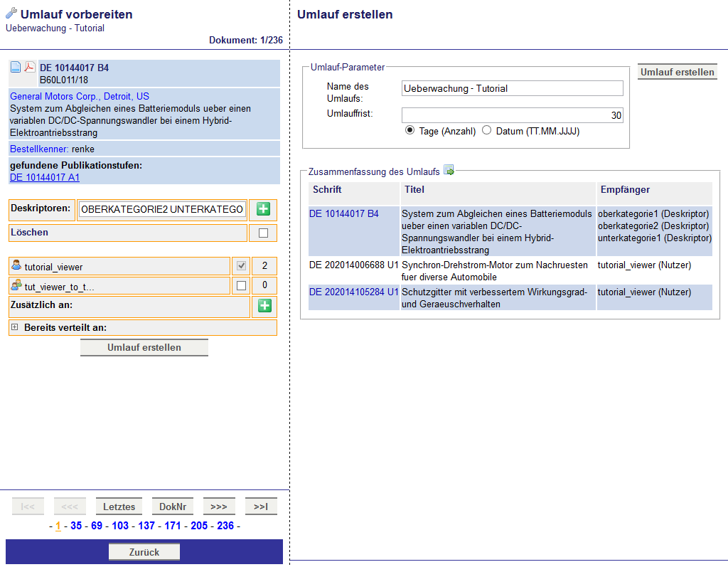The image size is (728, 567).
Task: Click the tutorial_viewer user icon
Action: coord(16,266)
